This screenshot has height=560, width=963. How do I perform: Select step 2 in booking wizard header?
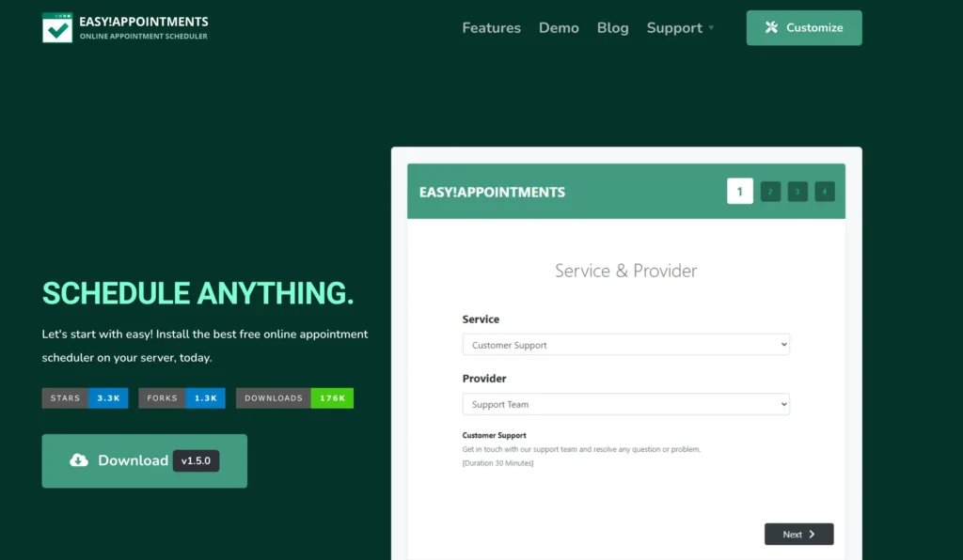[769, 191]
